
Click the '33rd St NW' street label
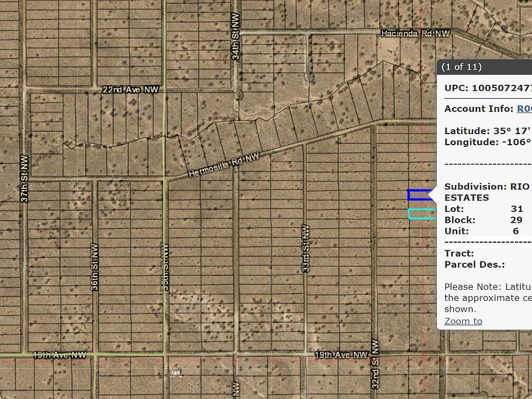(305, 248)
